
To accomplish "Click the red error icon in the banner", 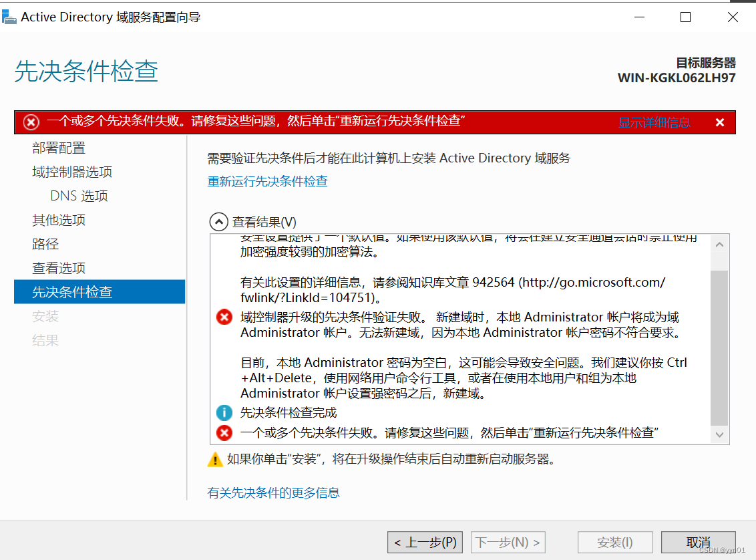I will coord(31,122).
